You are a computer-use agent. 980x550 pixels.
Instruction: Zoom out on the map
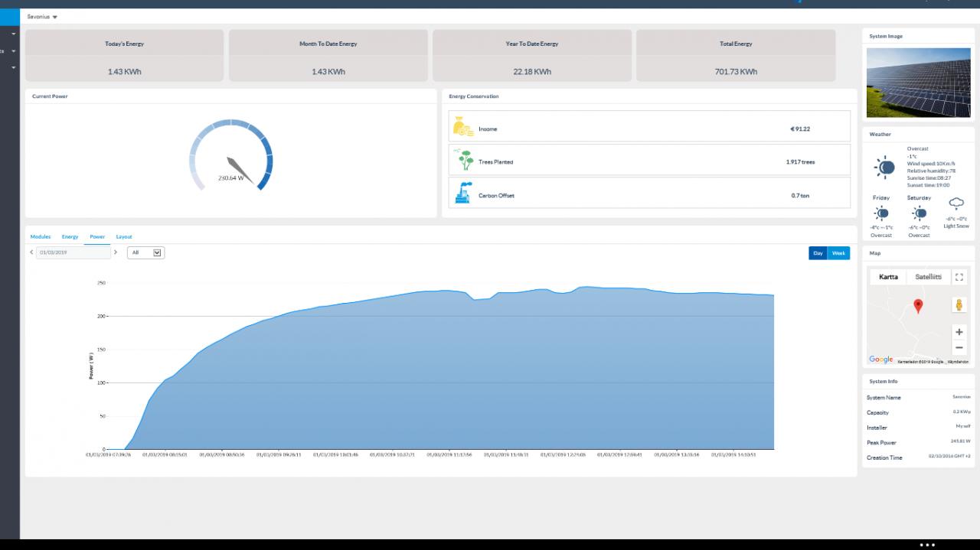pyautogui.click(x=959, y=348)
